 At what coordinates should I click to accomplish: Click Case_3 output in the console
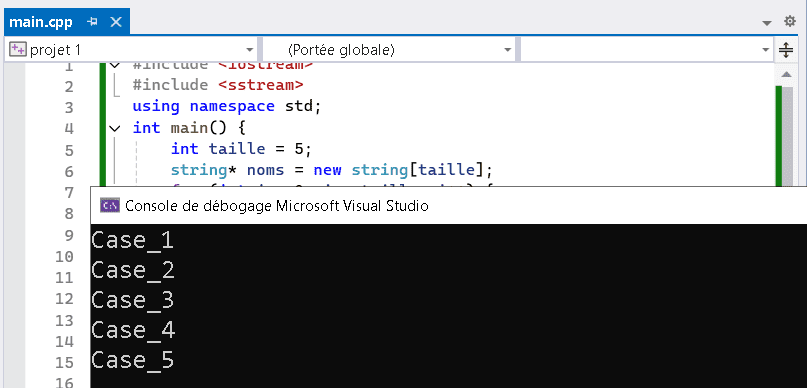(x=133, y=300)
